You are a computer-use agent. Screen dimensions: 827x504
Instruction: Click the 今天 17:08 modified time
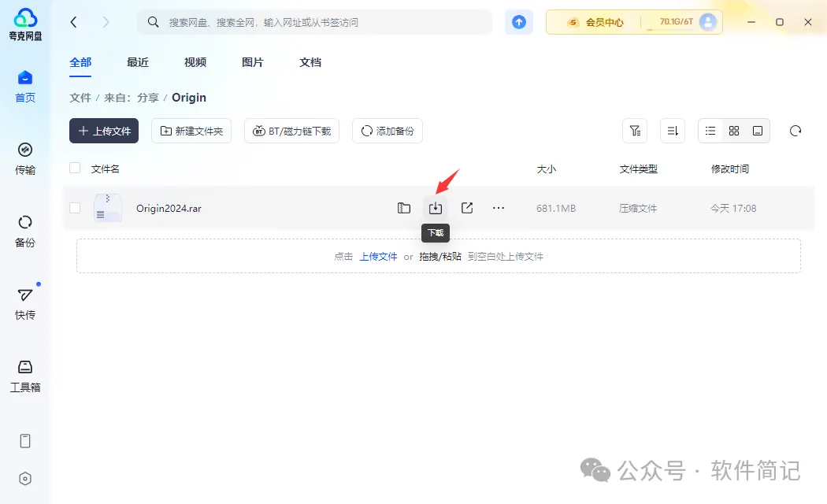pos(733,208)
